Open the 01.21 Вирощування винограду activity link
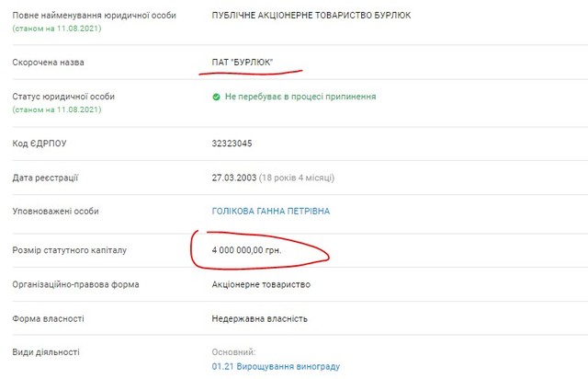The width and height of the screenshot is (588, 379). 276,367
